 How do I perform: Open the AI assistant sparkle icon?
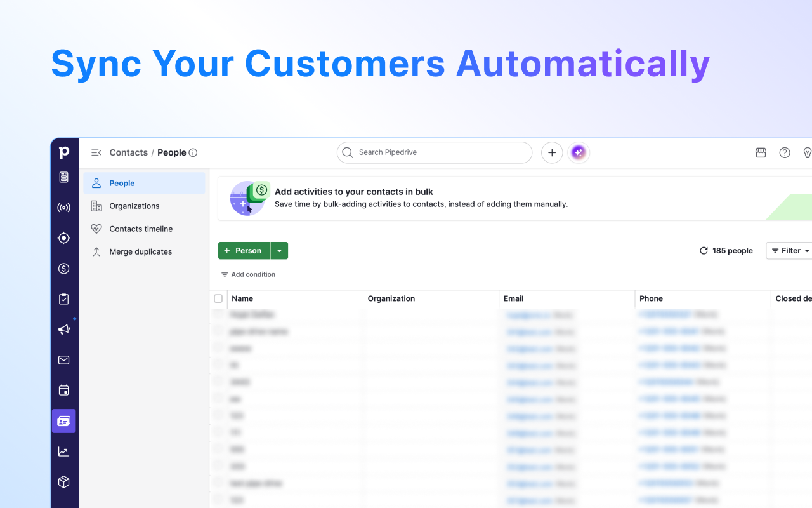578,152
